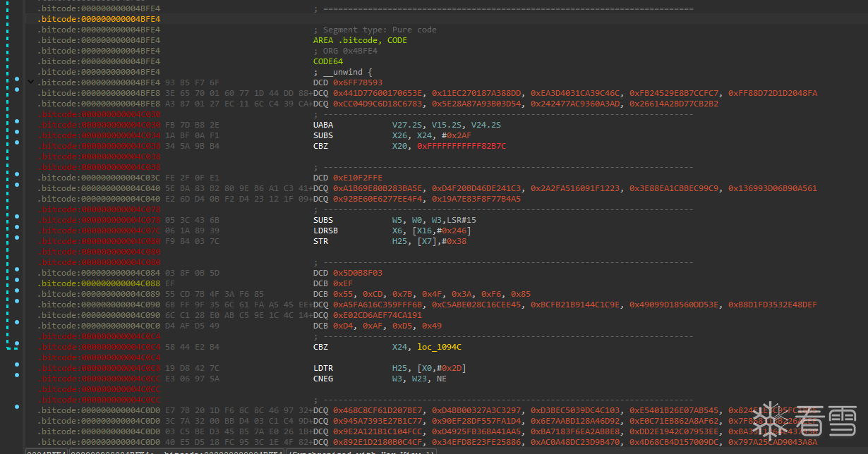This screenshot has height=454, width=868.
Task: Click address .bitcode:000000000004C0C8
Action: click(99, 368)
